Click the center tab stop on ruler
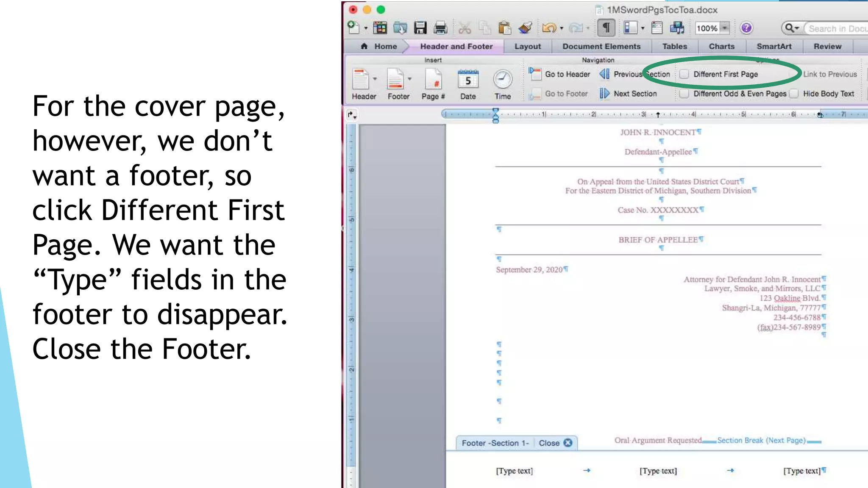 click(658, 114)
